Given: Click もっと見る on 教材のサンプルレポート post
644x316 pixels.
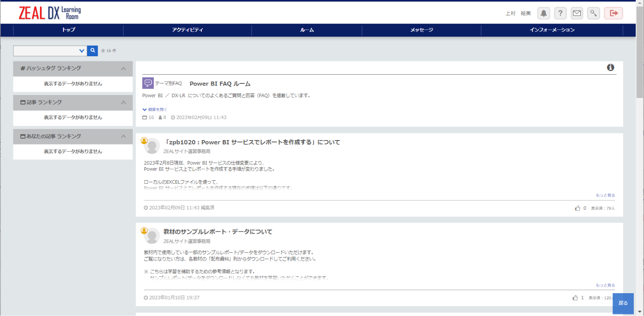Looking at the screenshot, I should pyautogui.click(x=605, y=285).
